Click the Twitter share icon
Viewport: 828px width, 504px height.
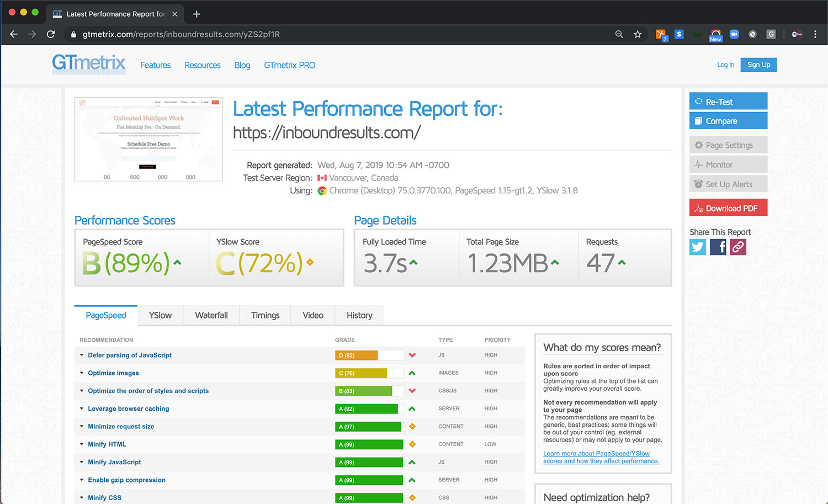[698, 247]
